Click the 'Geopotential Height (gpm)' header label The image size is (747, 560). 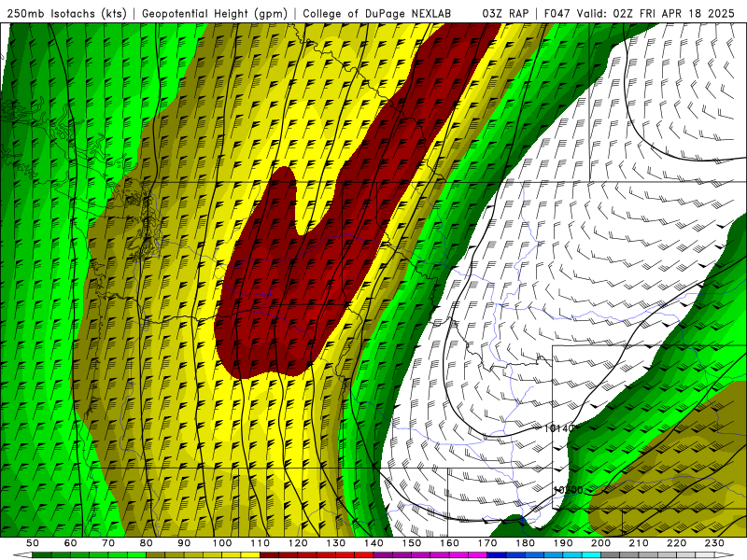(x=215, y=14)
